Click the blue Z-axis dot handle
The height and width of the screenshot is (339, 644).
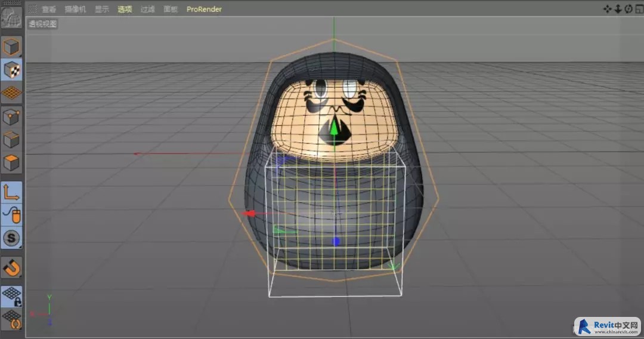coord(336,242)
